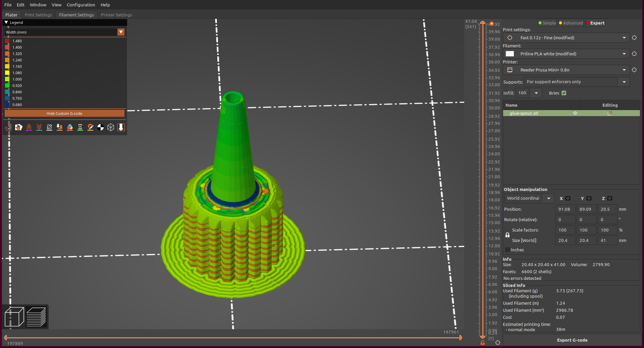Enable center of mass display
The image size is (644, 348).
(100, 127)
